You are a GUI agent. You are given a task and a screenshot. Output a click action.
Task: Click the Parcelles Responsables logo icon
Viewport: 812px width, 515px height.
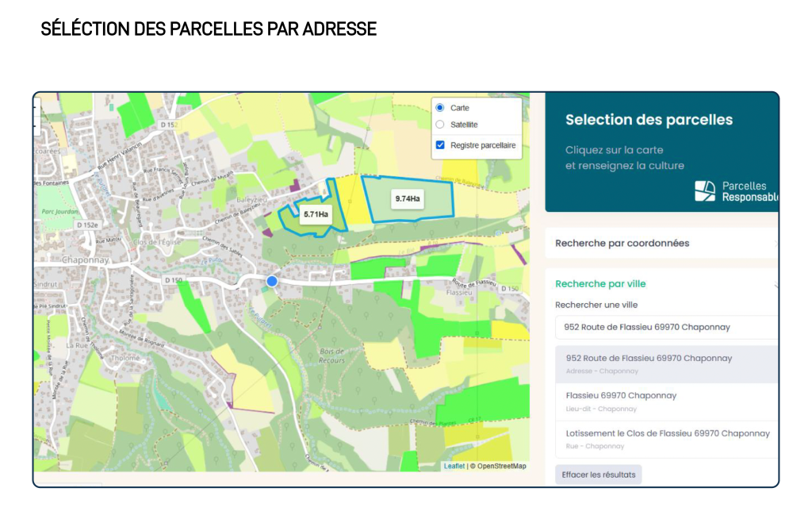pos(704,190)
